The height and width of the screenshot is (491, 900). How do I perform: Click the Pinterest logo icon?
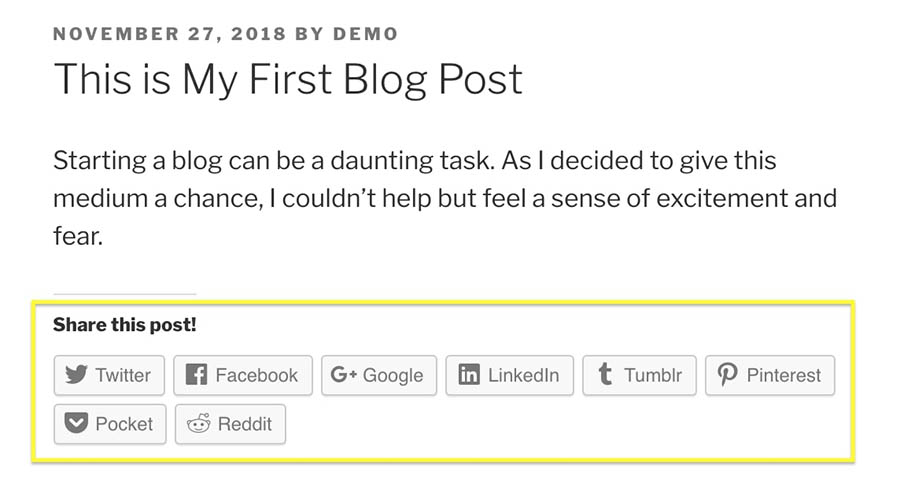(727, 374)
